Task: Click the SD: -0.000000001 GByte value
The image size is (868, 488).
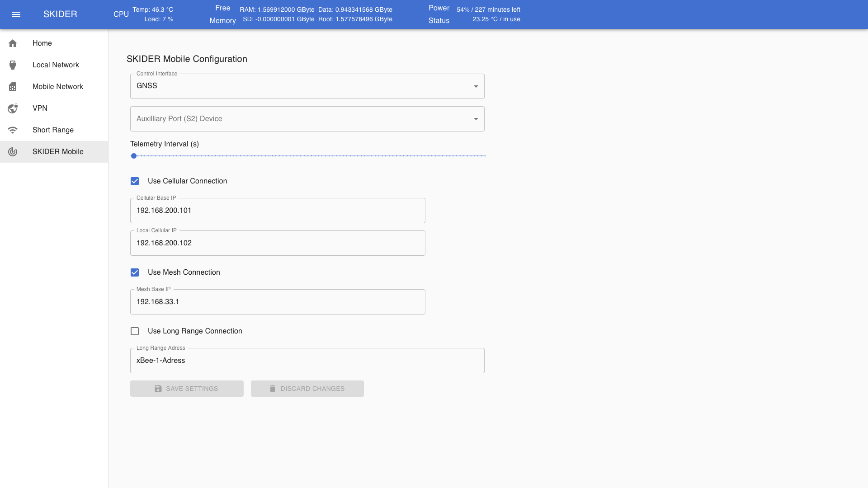Action: click(278, 19)
